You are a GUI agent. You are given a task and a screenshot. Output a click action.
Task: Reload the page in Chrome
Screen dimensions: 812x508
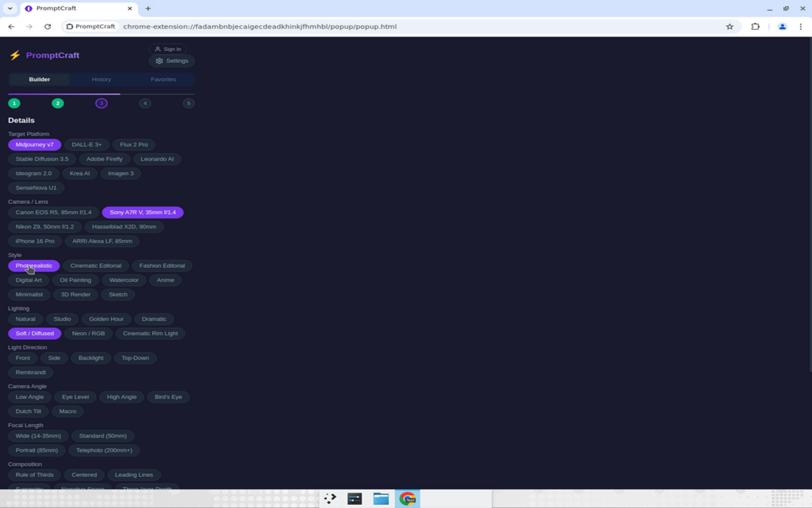point(48,27)
